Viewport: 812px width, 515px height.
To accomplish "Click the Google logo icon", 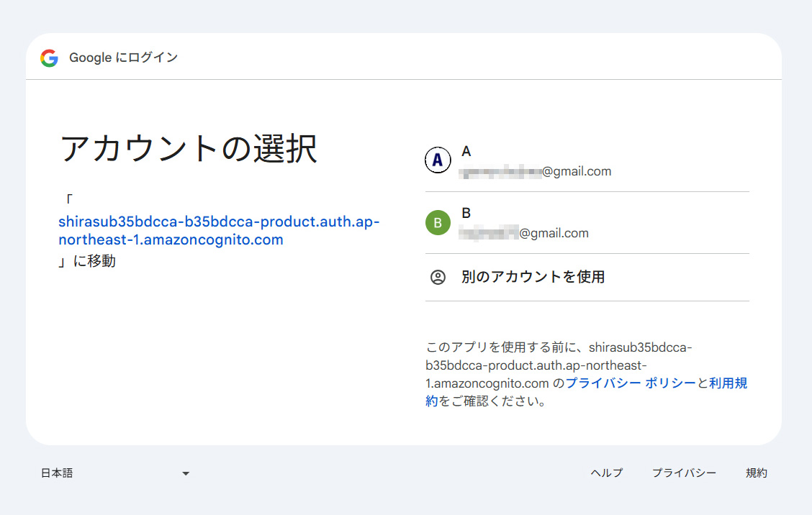I will click(x=49, y=58).
